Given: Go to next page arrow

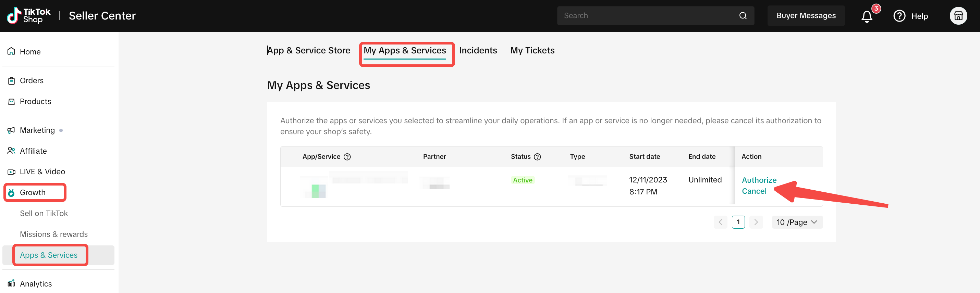Looking at the screenshot, I should coord(756,222).
